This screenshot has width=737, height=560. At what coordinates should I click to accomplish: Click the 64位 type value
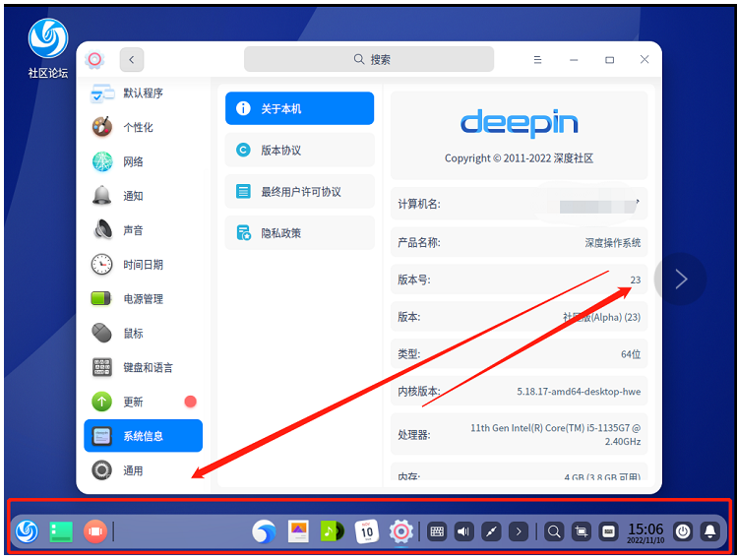point(631,354)
